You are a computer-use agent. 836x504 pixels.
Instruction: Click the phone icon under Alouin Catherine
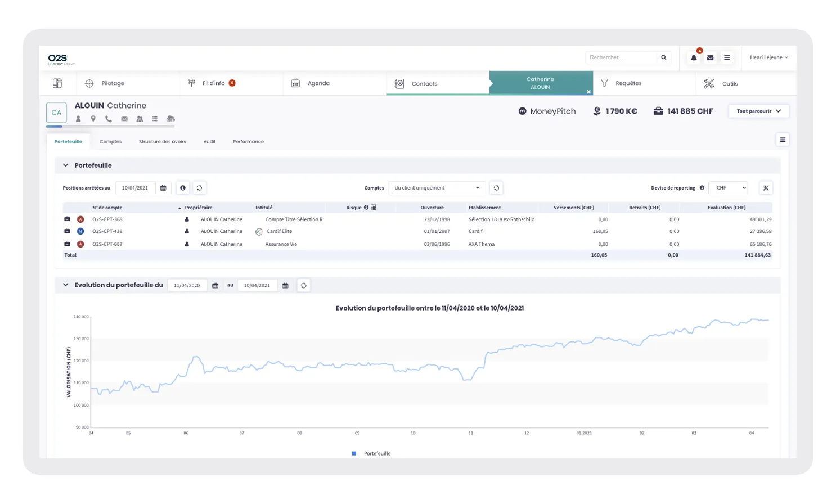coord(109,119)
